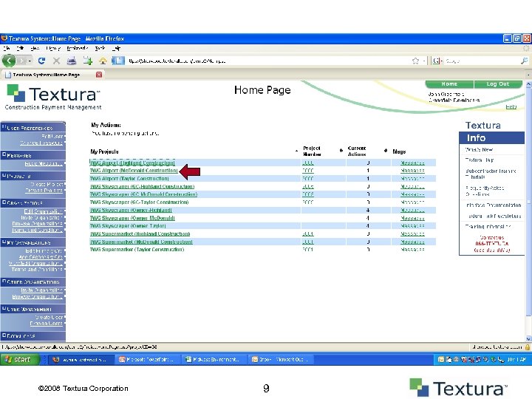
Task: Open the browser Help menu
Action: tap(116, 48)
